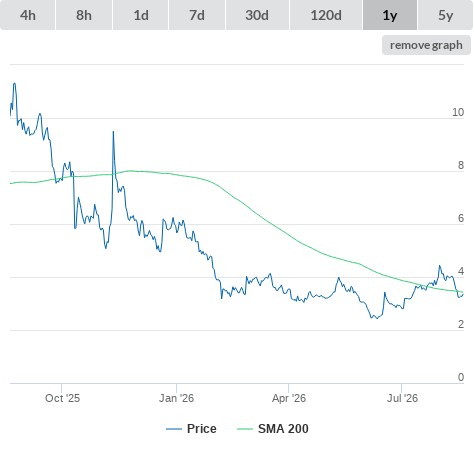Toggle the Price series in legend
Viewport: 474px width, 455px height.
202,429
